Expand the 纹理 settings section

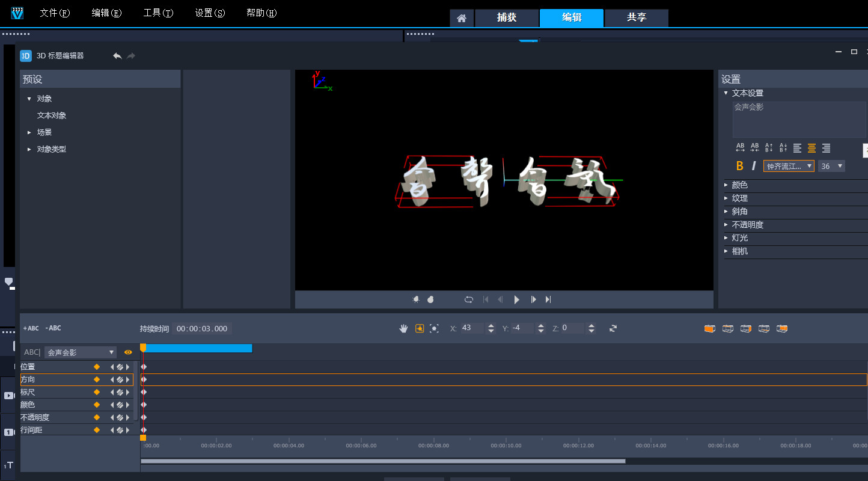click(x=726, y=198)
